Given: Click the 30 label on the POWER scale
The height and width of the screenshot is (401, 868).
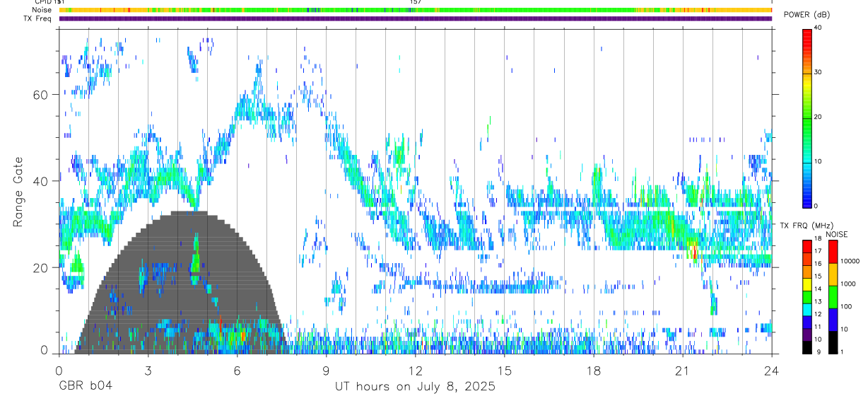Looking at the screenshot, I should (x=819, y=72).
